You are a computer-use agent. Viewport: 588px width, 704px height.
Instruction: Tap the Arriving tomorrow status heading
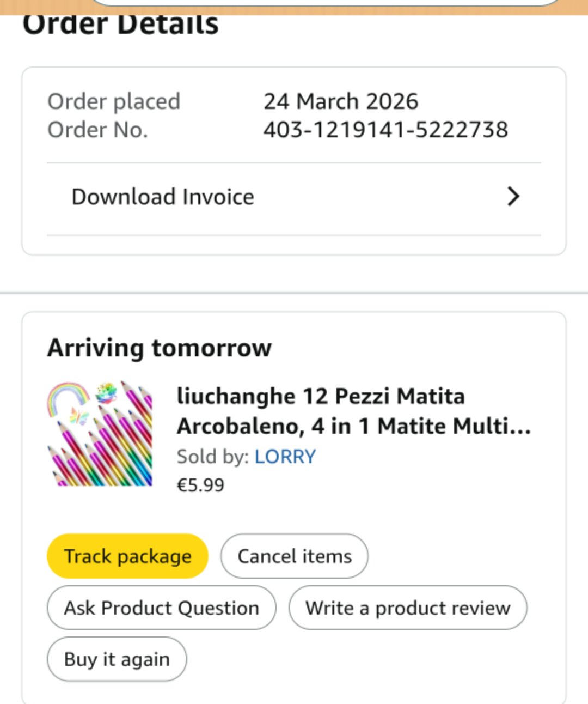pyautogui.click(x=159, y=348)
